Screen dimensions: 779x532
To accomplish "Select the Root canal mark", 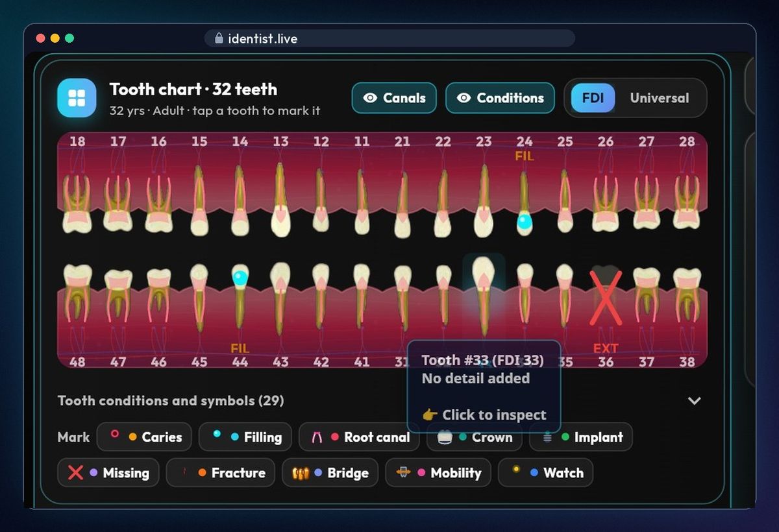I will tap(360, 437).
